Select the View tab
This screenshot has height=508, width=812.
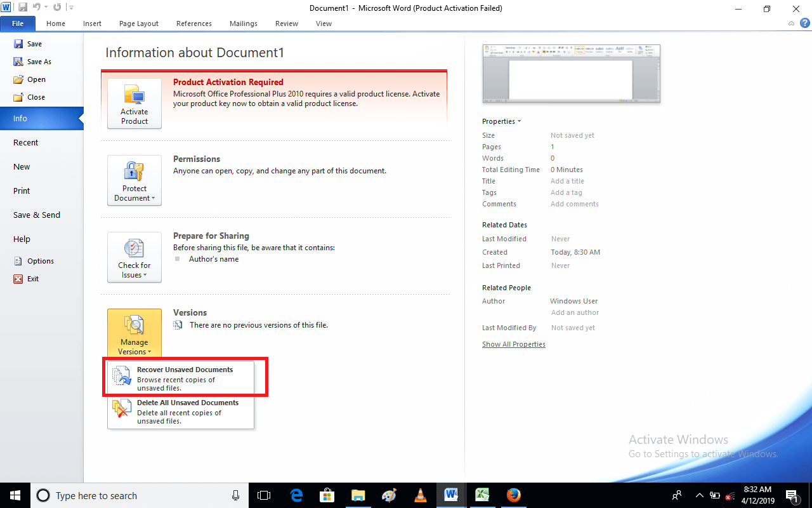coord(324,23)
